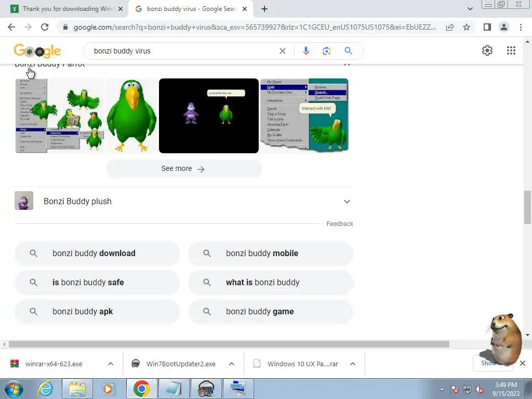This screenshot has height=399, width=532.
Task: Open the black background Bonzi and parrot image
Action: tap(209, 116)
